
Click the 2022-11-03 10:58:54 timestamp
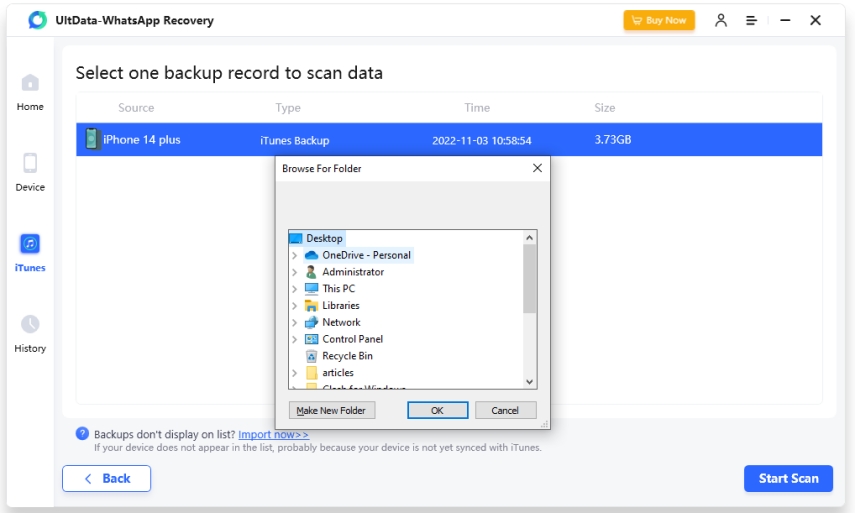pos(481,141)
